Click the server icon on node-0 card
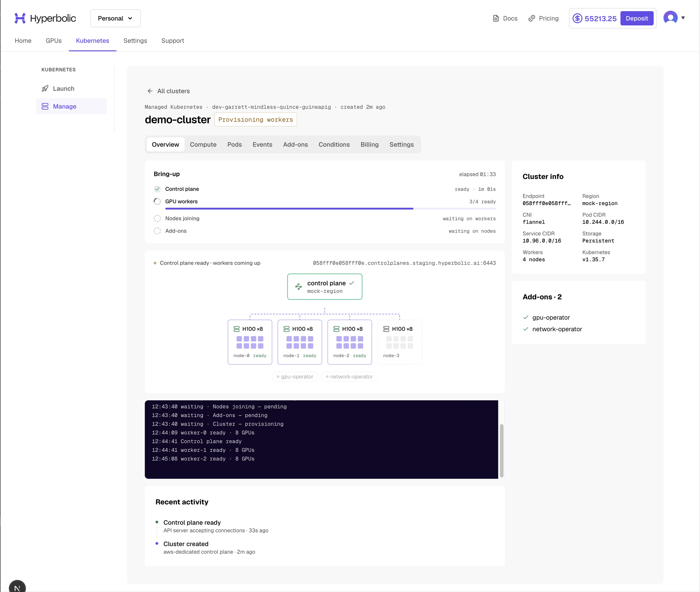The height and width of the screenshot is (592, 700). click(x=236, y=329)
